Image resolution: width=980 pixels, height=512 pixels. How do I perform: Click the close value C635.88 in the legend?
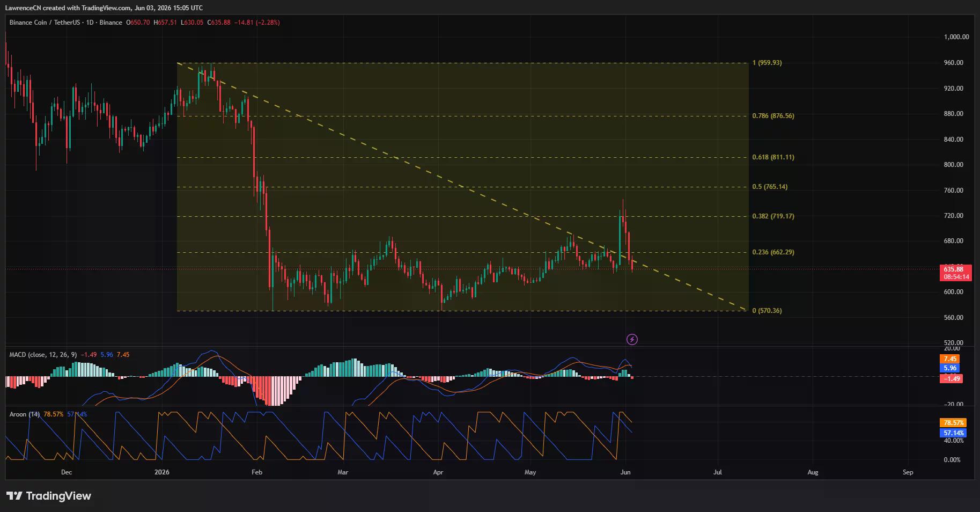coord(218,23)
